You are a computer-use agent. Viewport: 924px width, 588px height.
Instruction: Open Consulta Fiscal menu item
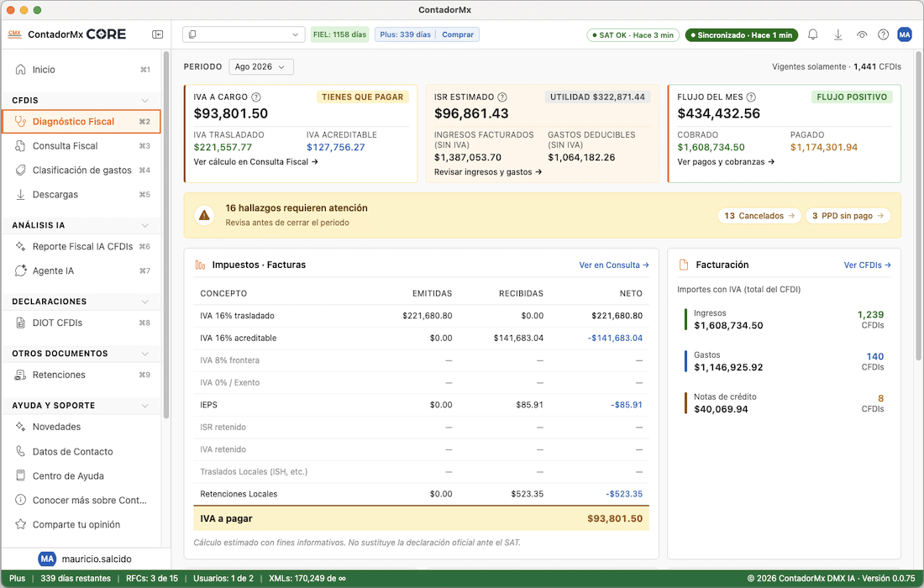[81, 145]
